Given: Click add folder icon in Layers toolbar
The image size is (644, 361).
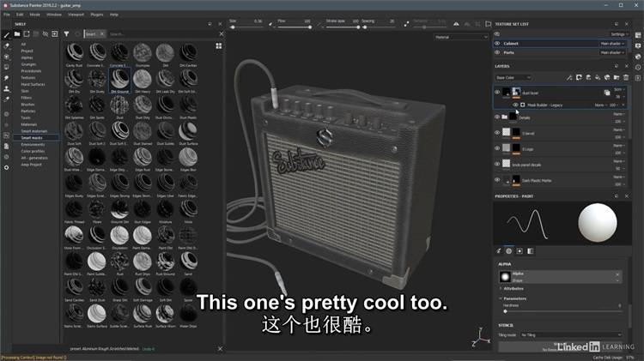Looking at the screenshot, I should click(x=617, y=77).
